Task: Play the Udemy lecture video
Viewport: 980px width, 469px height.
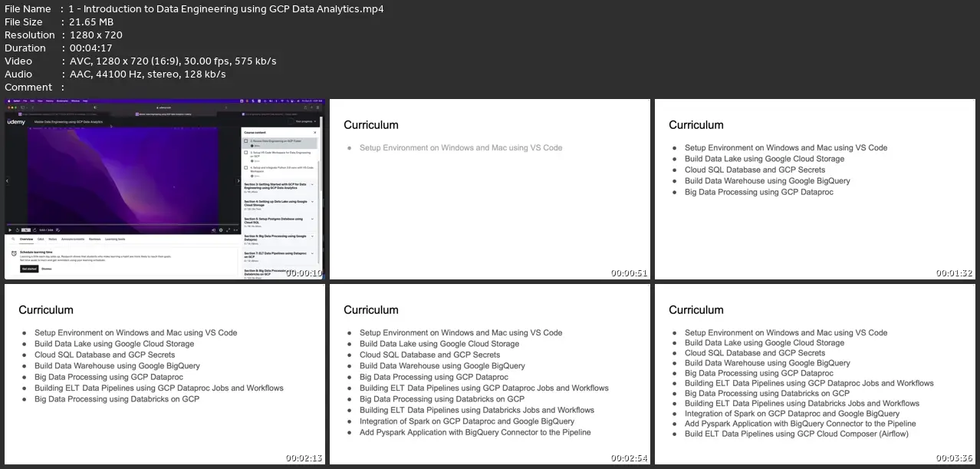Action: [10, 230]
